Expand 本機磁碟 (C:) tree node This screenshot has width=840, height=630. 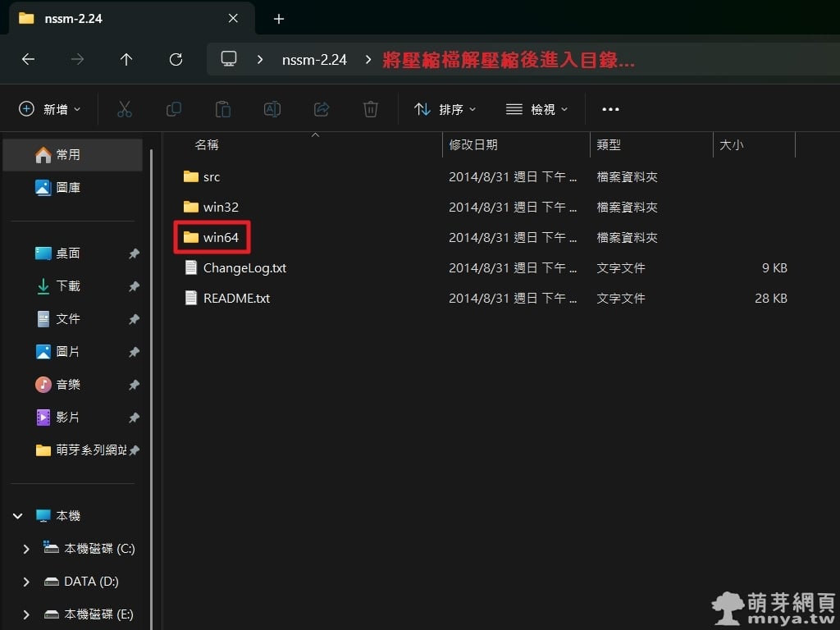click(x=26, y=549)
